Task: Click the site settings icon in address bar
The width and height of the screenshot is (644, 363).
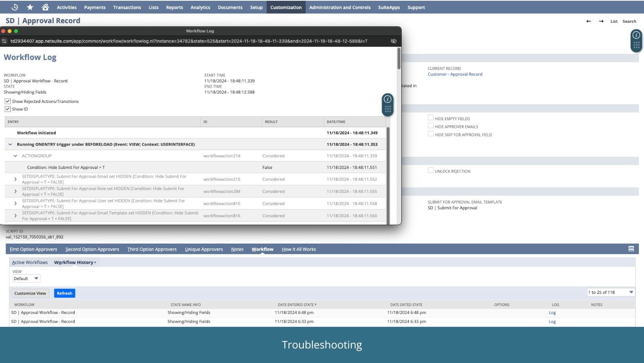Action: tap(4, 41)
